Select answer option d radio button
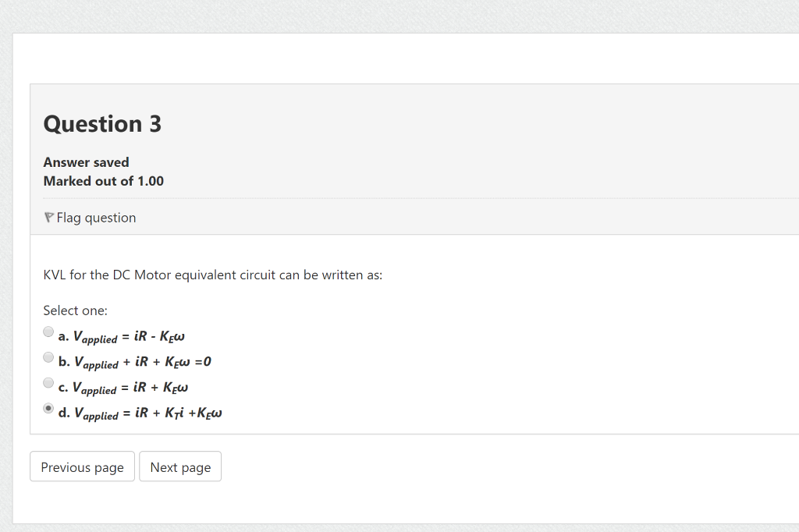 [x=48, y=408]
